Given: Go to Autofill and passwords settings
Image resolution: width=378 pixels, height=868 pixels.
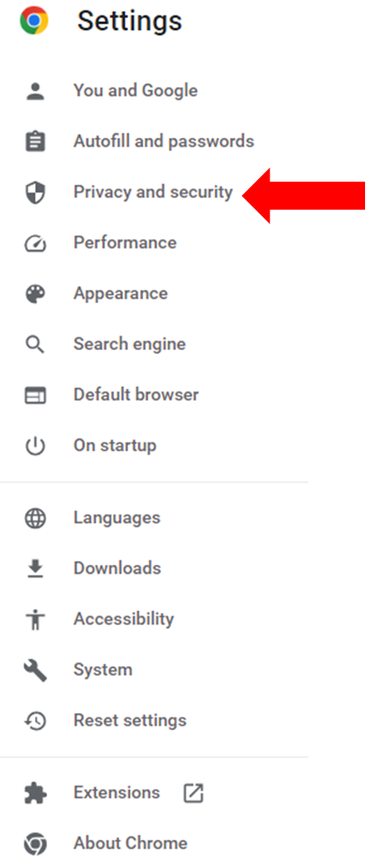Looking at the screenshot, I should (x=164, y=141).
